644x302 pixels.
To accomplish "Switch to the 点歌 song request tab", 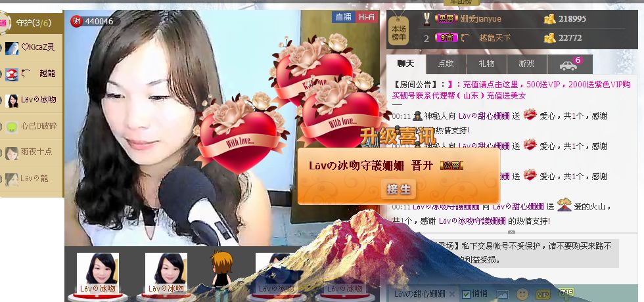I will 446,64.
